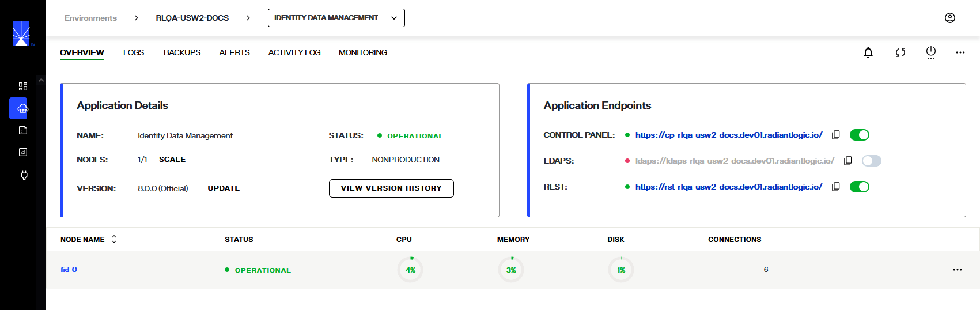
Task: Open the REST https endpoint link
Action: [x=729, y=187]
